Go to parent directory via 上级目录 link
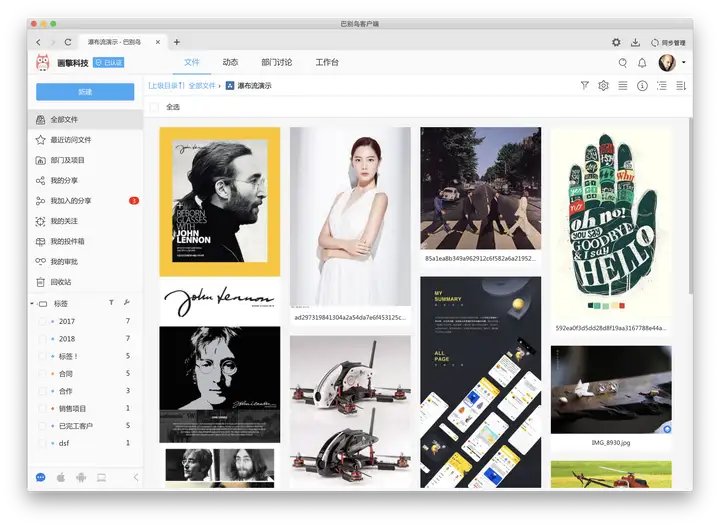 (166, 86)
